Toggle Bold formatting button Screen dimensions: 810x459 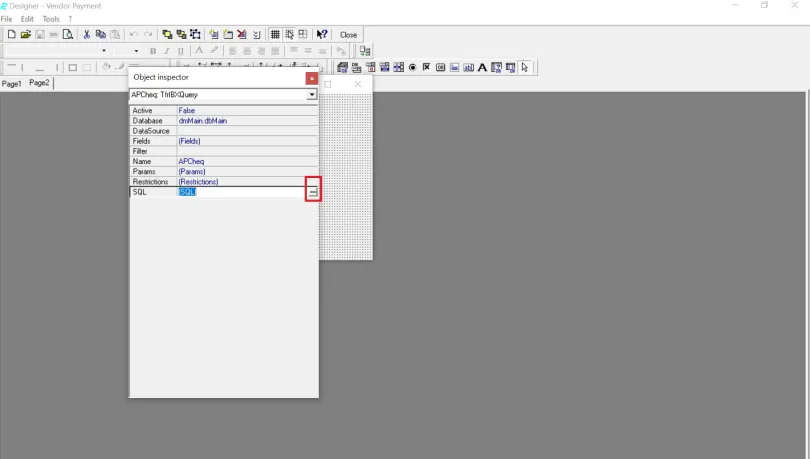coord(153,51)
